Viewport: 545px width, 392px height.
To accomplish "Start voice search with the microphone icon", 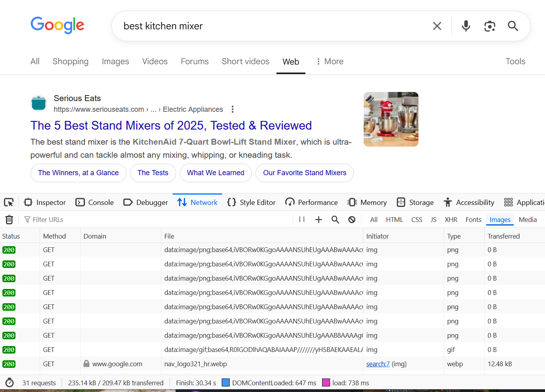I will 466,26.
